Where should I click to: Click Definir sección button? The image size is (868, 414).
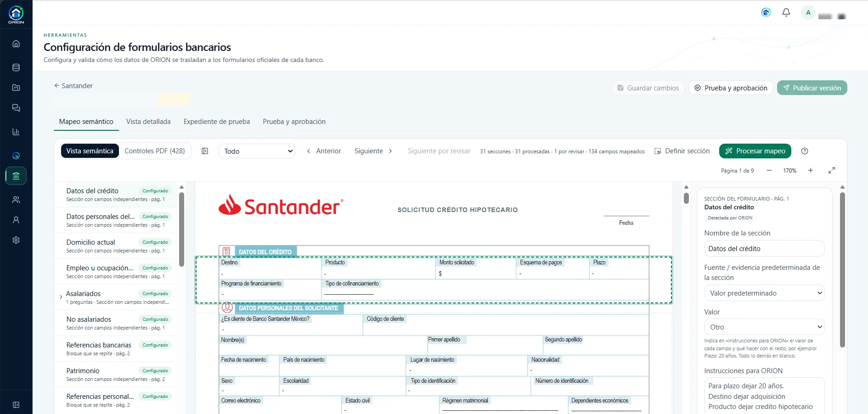point(682,151)
